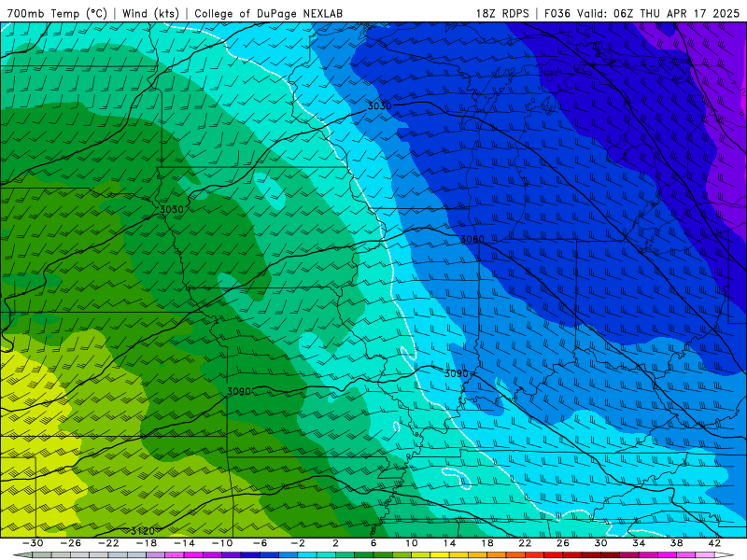Click the "-26" color scale label

coord(71,543)
